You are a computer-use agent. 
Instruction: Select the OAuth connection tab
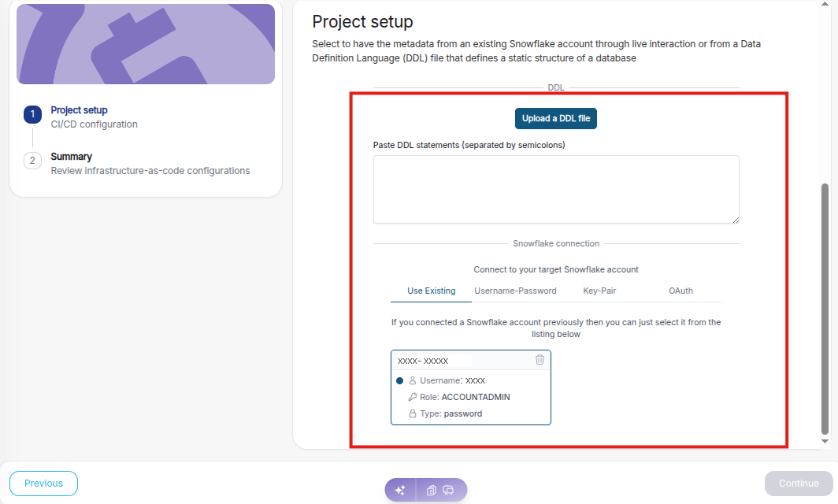(680, 291)
